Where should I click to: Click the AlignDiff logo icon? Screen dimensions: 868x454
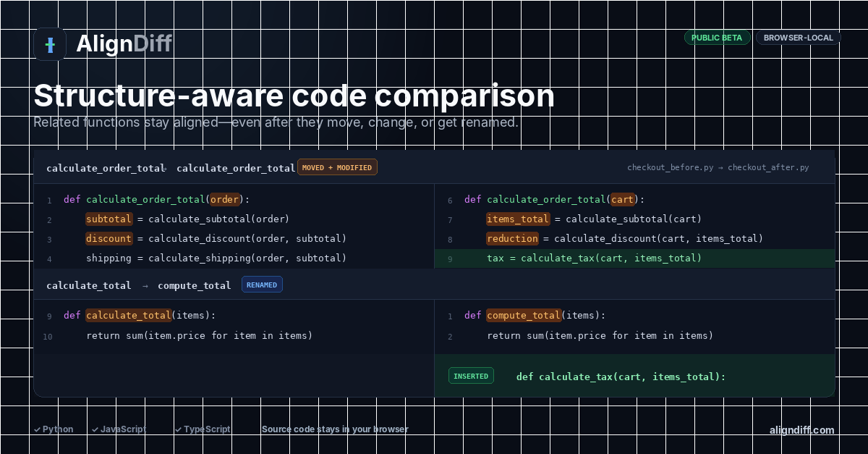[50, 45]
